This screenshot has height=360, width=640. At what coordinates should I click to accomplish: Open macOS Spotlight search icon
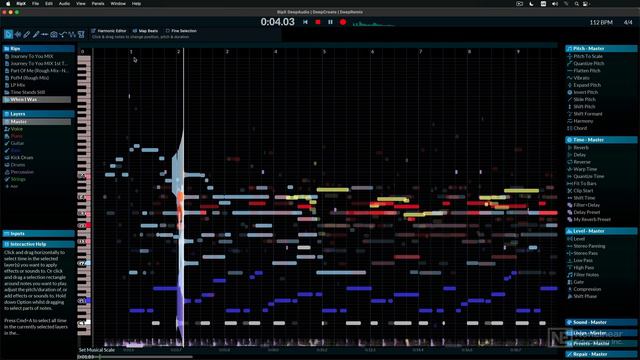576,4
